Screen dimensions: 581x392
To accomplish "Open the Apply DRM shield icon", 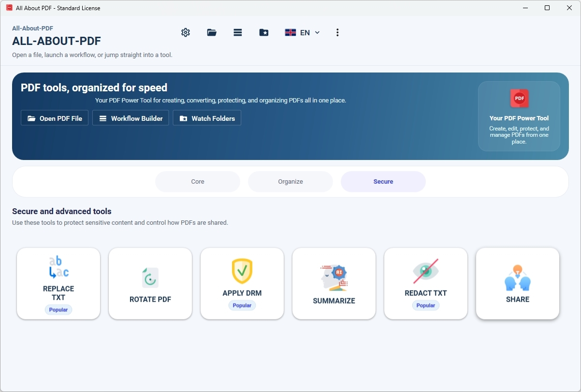I will pyautogui.click(x=242, y=271).
